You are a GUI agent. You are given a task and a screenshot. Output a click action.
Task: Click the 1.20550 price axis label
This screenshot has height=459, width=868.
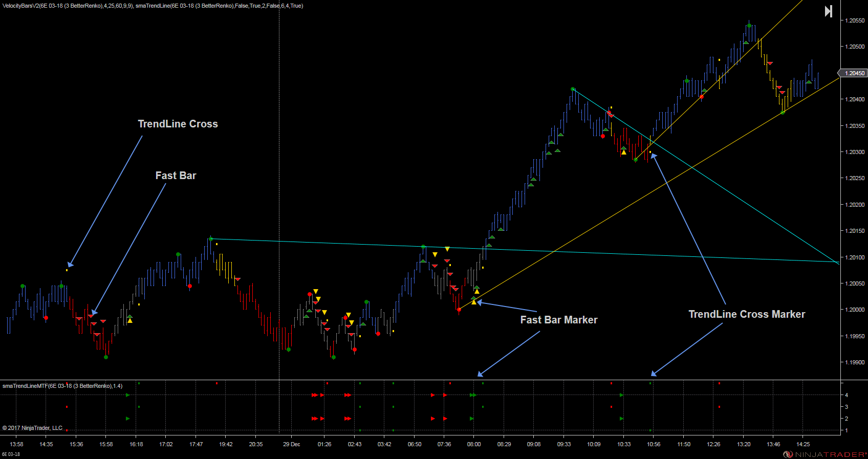[x=855, y=20]
